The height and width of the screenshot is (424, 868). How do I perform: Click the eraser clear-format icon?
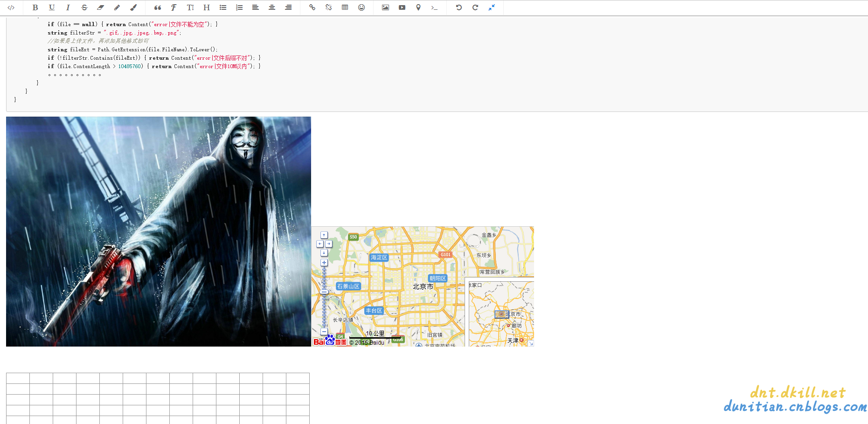101,7
